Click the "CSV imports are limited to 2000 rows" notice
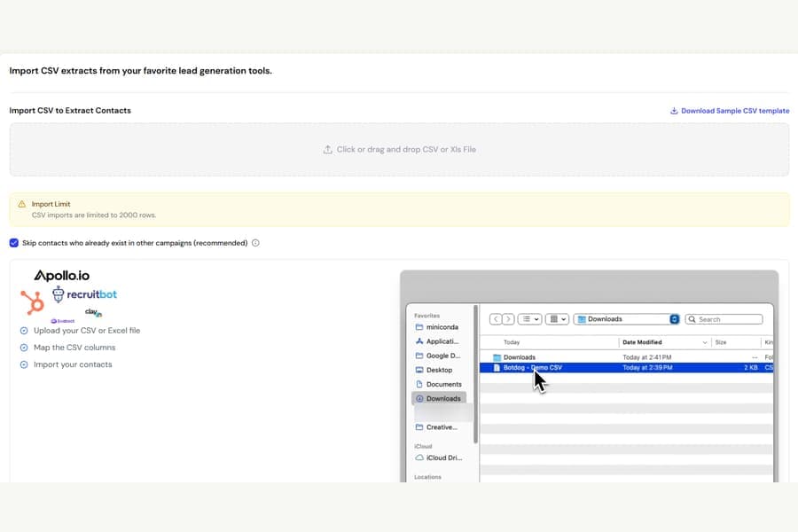Viewport: 798px width, 532px height. (94, 215)
